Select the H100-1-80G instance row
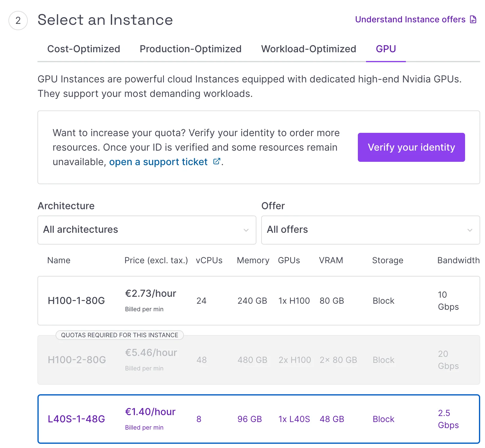Screen dimensions: 485x448 [259, 301]
